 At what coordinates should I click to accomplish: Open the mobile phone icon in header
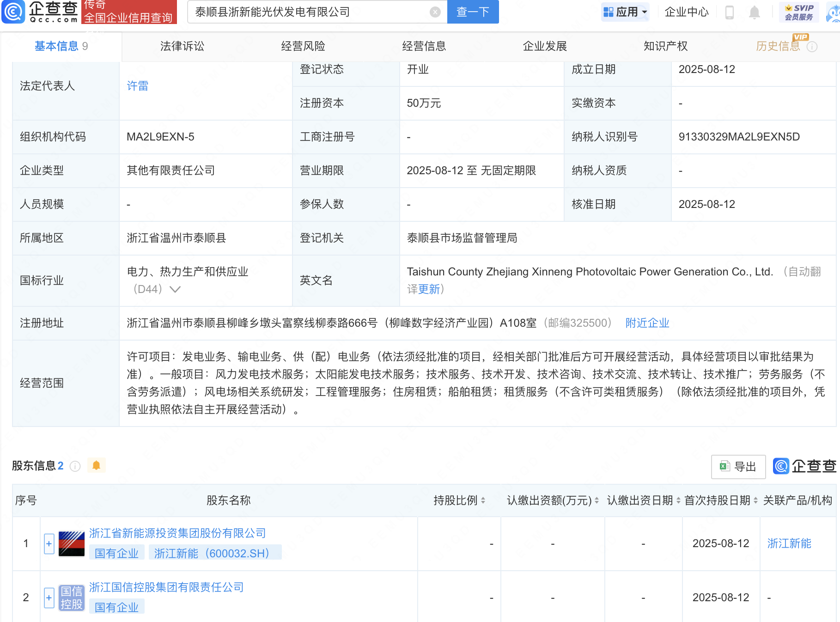coord(730,12)
